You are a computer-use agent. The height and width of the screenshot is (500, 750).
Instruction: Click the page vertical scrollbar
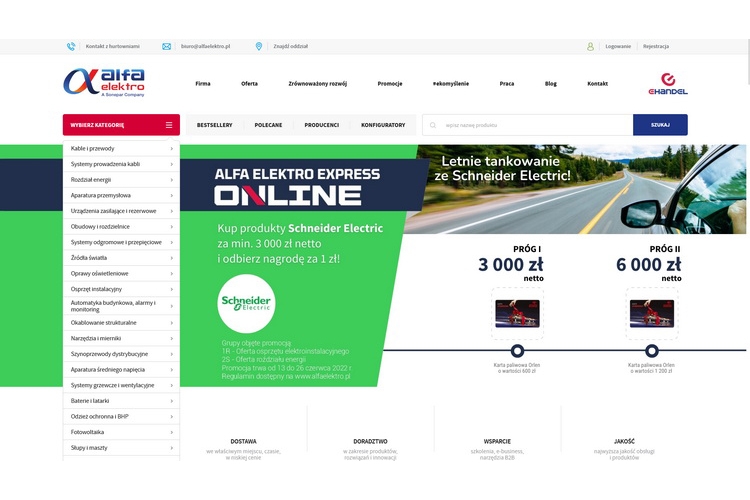tap(748, 62)
